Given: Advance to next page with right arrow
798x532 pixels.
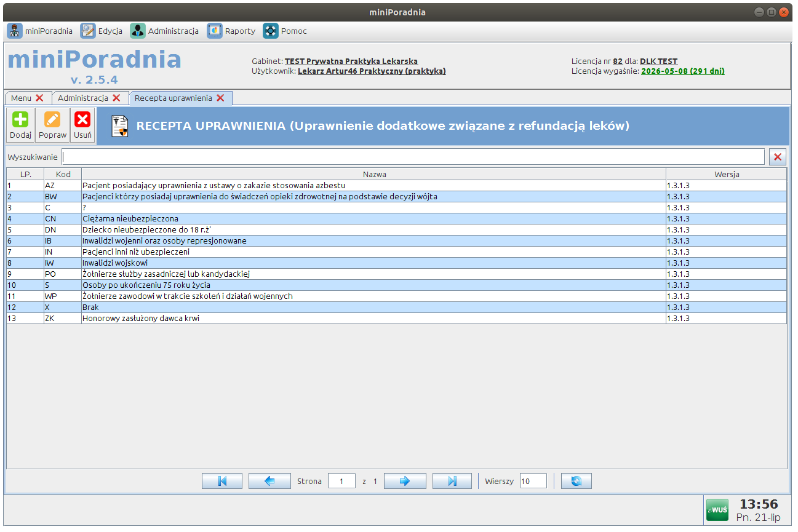Looking at the screenshot, I should (405, 481).
